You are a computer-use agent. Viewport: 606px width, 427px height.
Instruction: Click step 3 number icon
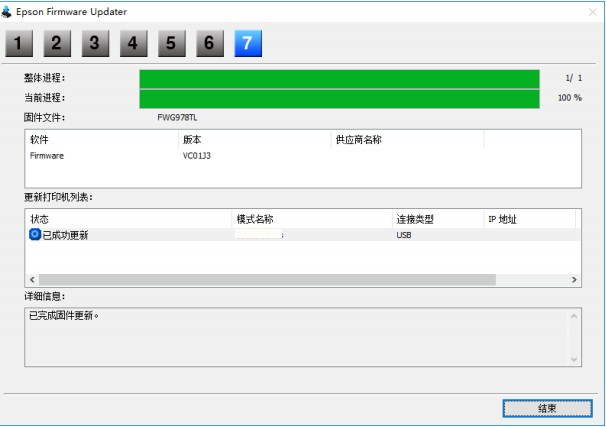(x=94, y=43)
